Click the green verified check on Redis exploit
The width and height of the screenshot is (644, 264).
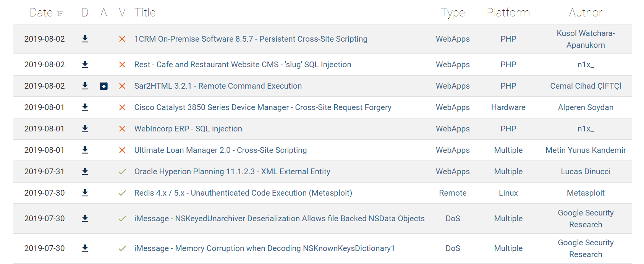[122, 193]
